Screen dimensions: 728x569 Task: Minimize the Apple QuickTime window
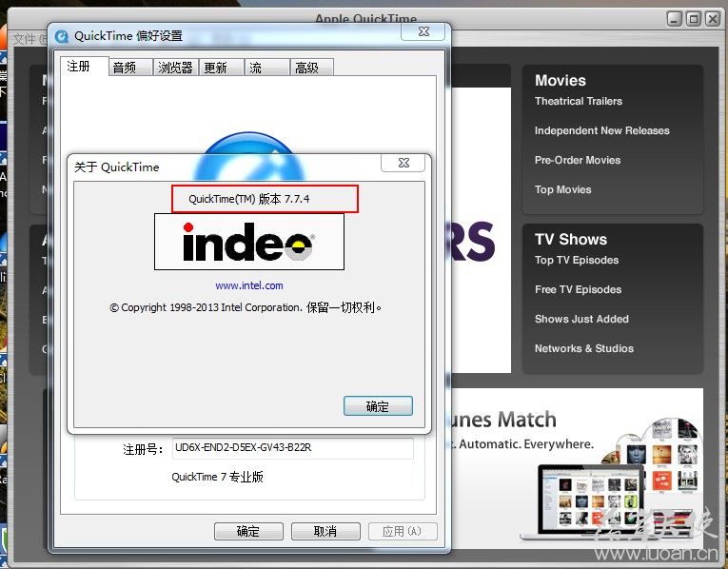[674, 19]
